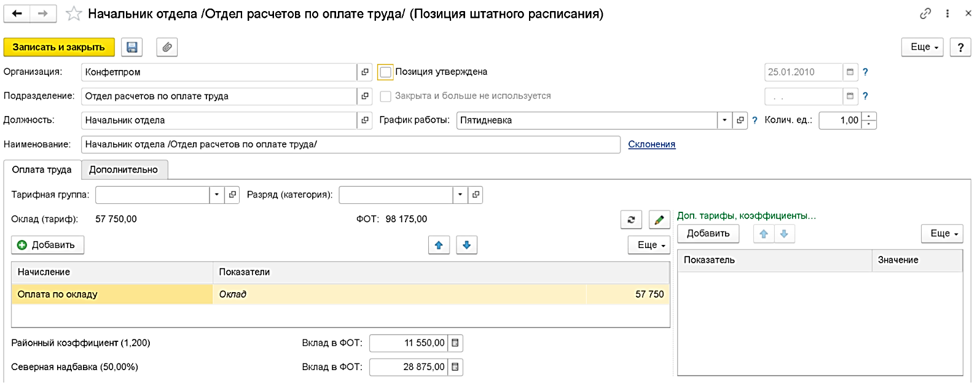
Task: Open the Должность field record
Action: 365,120
